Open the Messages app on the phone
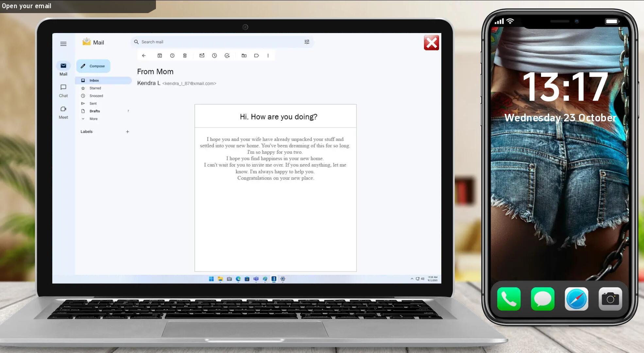 [x=543, y=299]
